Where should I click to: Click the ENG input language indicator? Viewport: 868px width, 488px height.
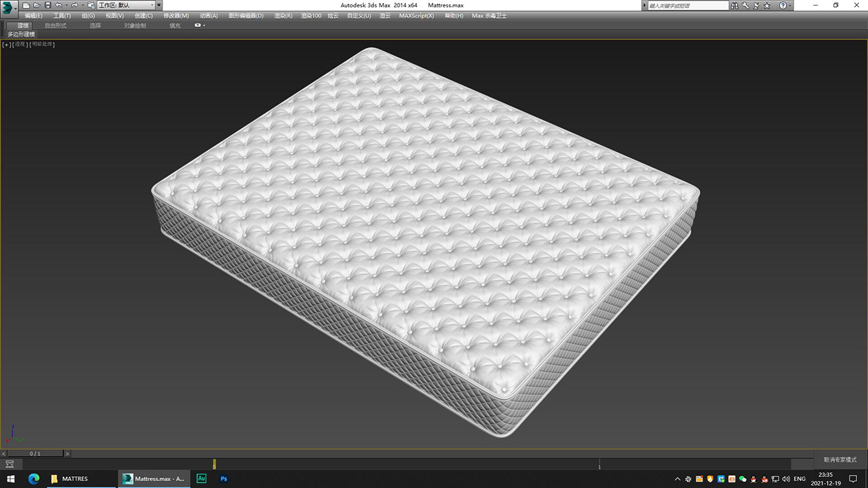point(799,478)
